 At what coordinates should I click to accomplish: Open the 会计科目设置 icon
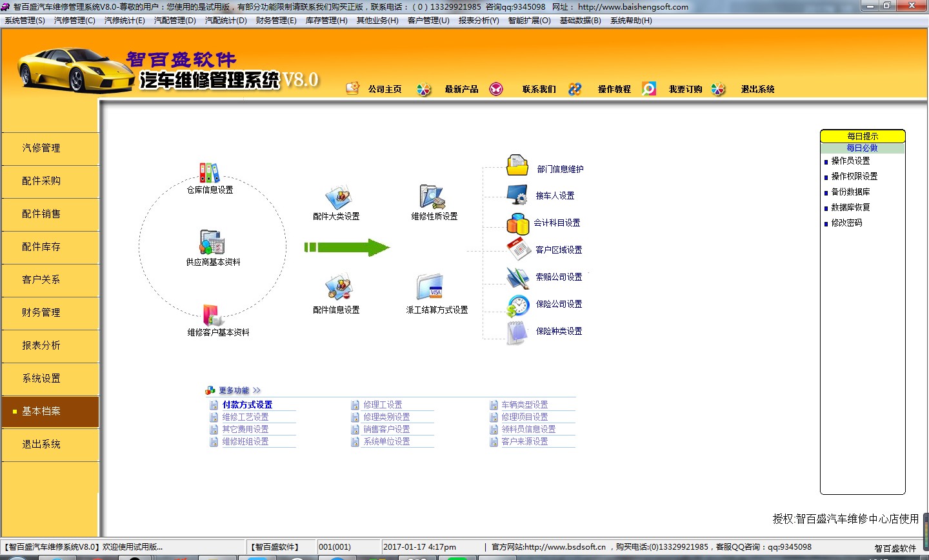coord(517,223)
